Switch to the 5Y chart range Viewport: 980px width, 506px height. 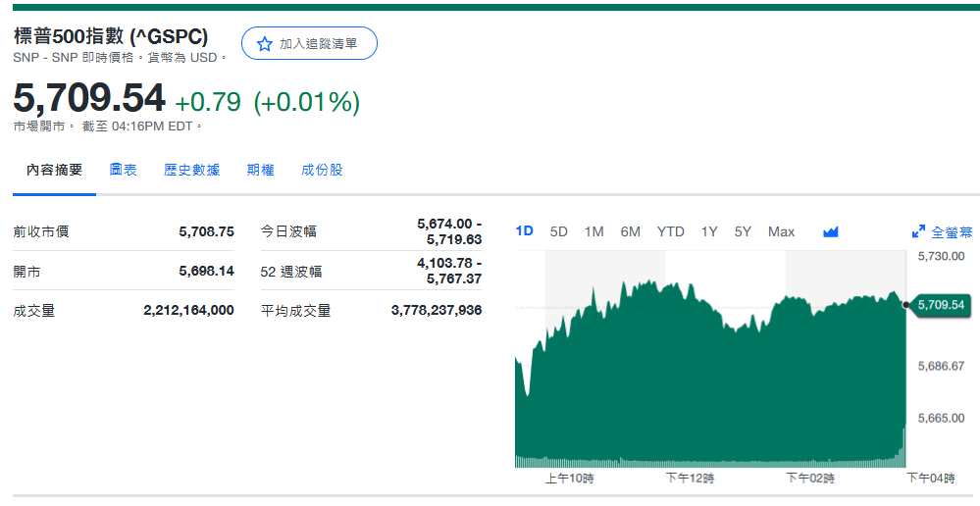tap(743, 231)
